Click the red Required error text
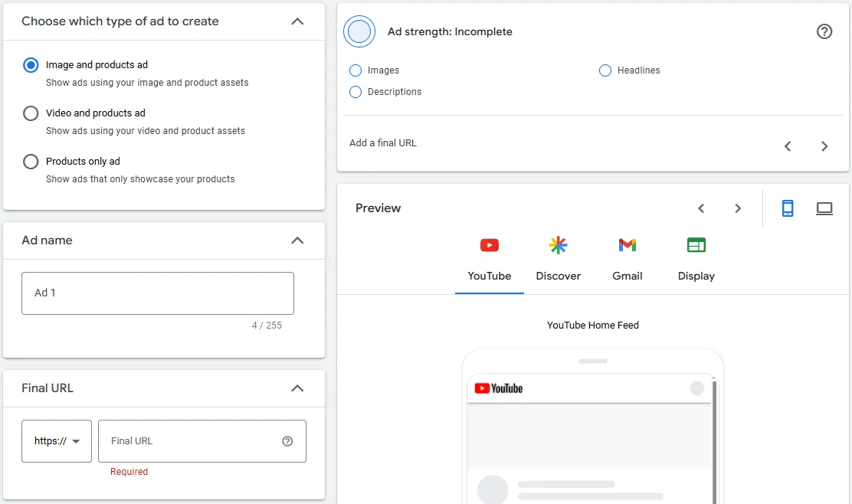 click(129, 472)
